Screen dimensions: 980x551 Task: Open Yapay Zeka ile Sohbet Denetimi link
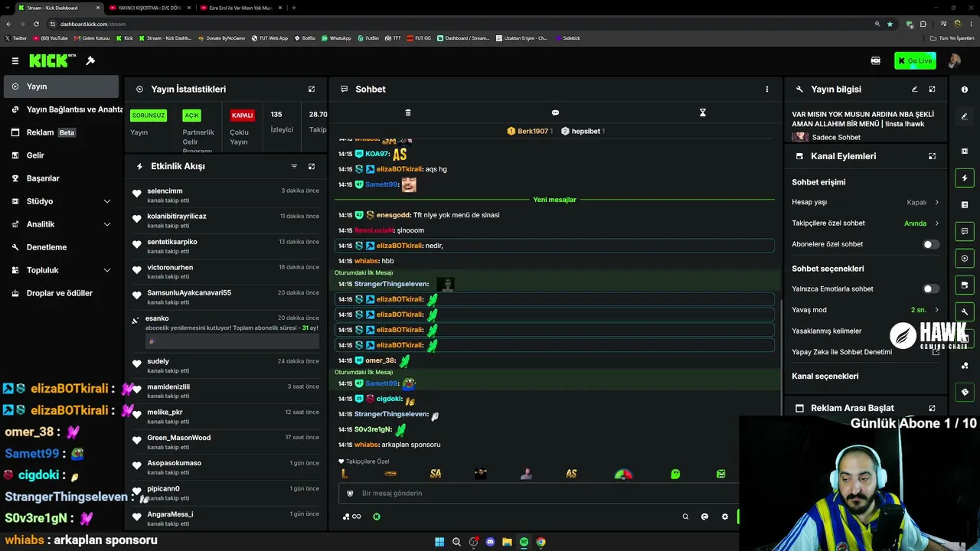[x=865, y=352]
